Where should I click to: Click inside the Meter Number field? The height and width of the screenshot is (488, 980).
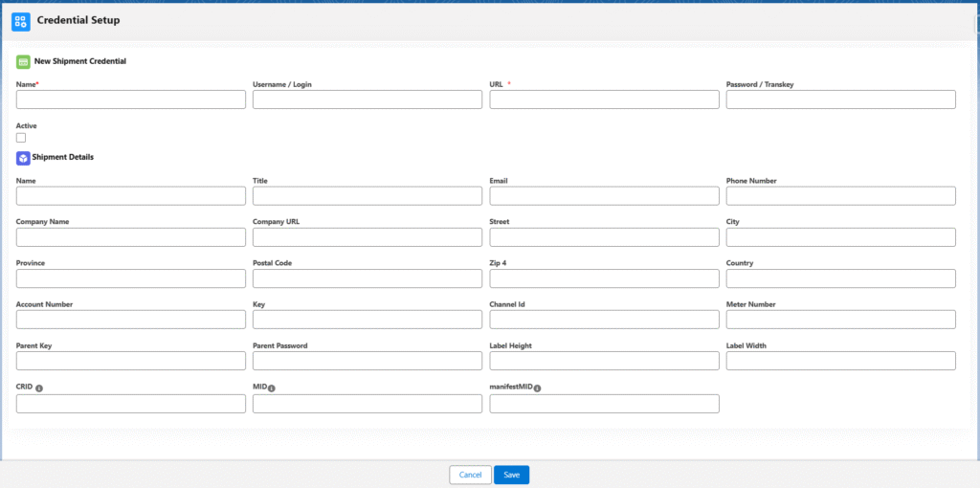click(840, 320)
